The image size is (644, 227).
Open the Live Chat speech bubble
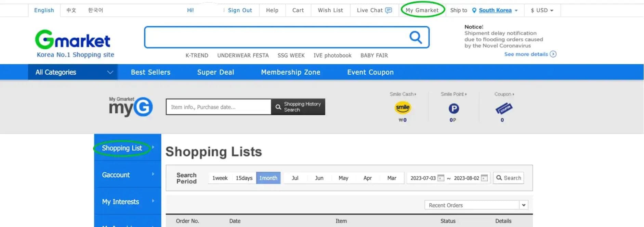(x=389, y=10)
